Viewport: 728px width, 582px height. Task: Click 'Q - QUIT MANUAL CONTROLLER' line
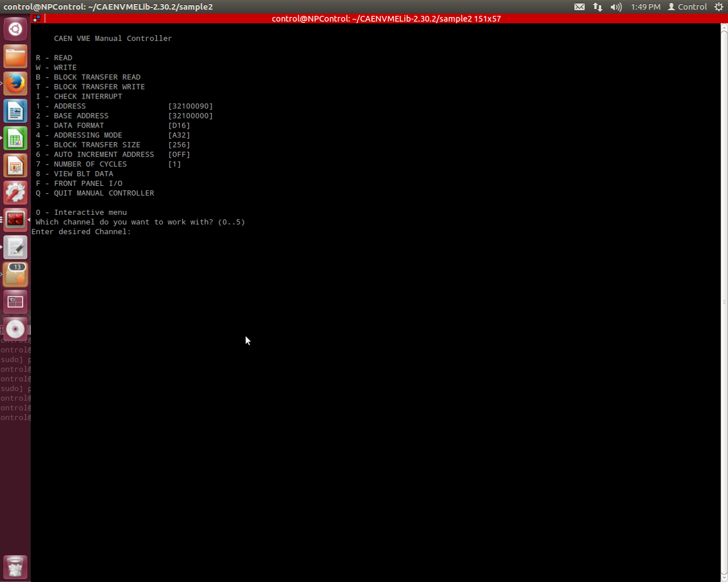click(x=95, y=193)
